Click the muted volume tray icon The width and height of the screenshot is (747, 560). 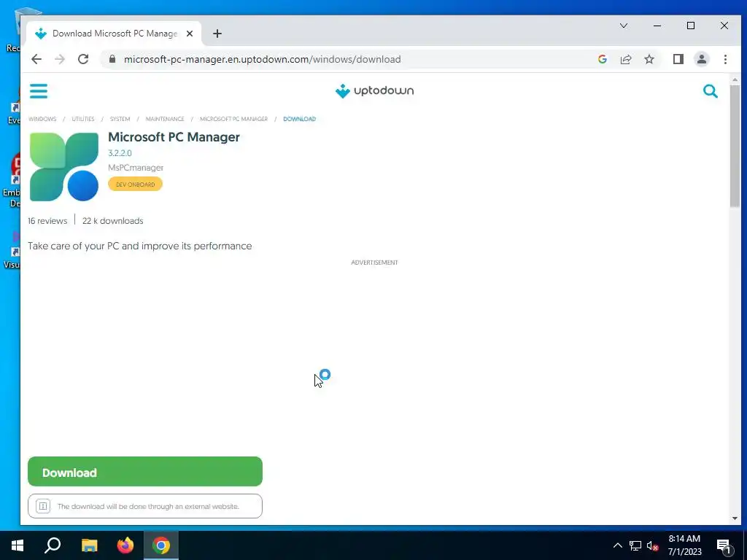tap(653, 545)
